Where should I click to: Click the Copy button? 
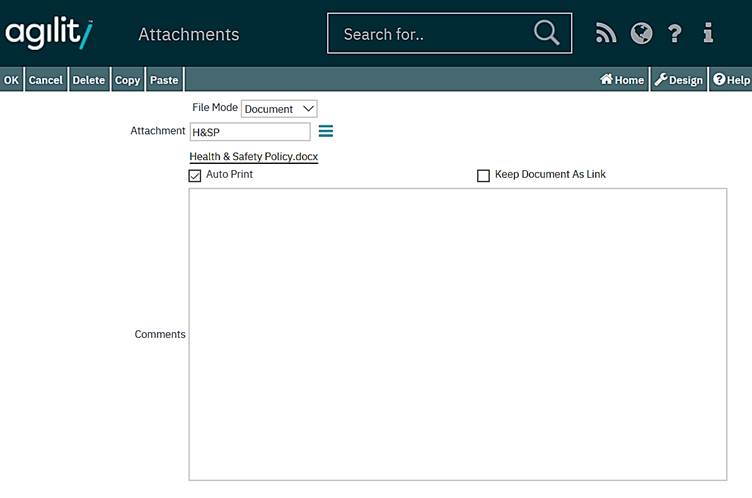point(127,80)
